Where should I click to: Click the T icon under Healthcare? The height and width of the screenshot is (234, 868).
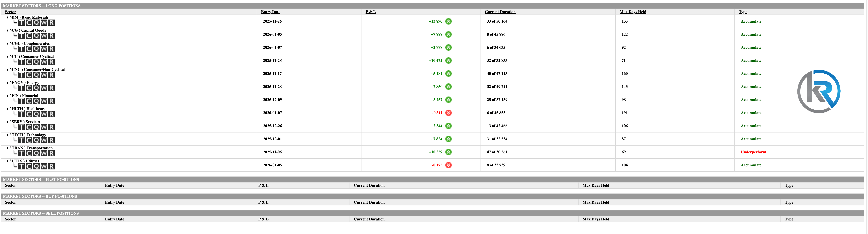tap(22, 114)
